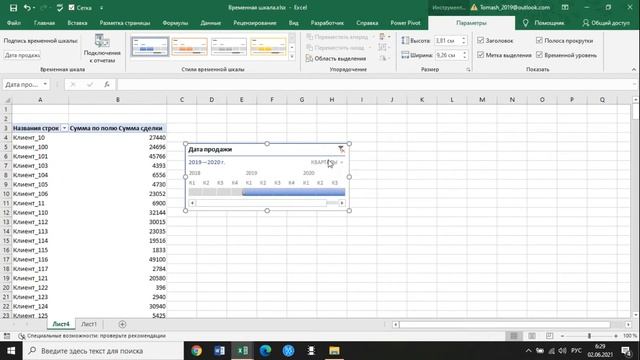Apply the blue timeline style
Viewport: 640px width, 360px height.
coord(150,47)
